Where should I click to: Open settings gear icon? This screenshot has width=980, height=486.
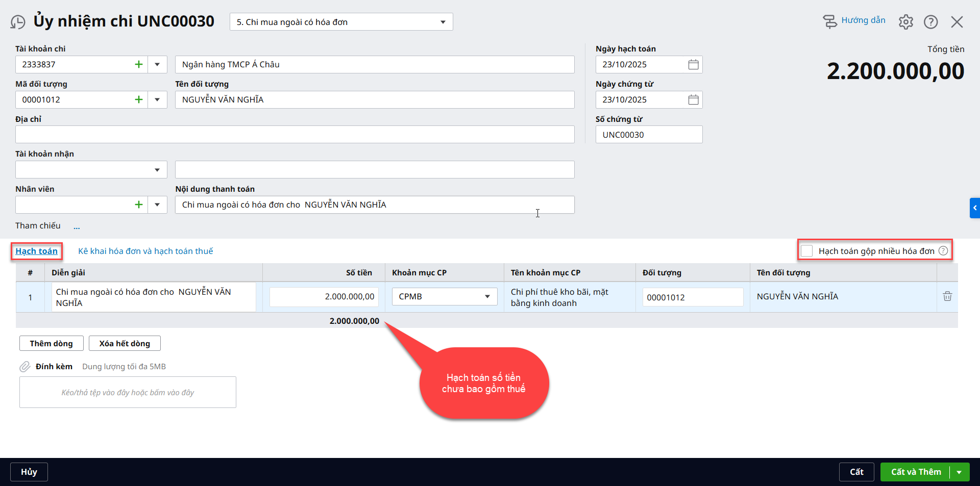[905, 22]
